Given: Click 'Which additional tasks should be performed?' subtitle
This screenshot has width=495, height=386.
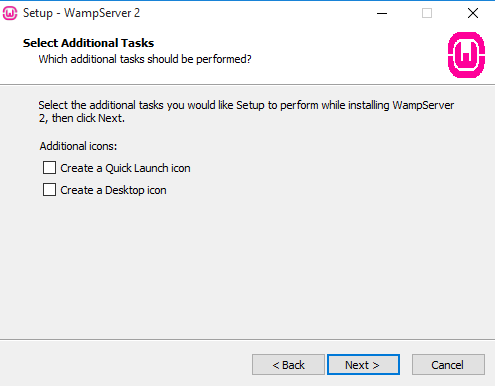Looking at the screenshot, I should click(x=145, y=59).
